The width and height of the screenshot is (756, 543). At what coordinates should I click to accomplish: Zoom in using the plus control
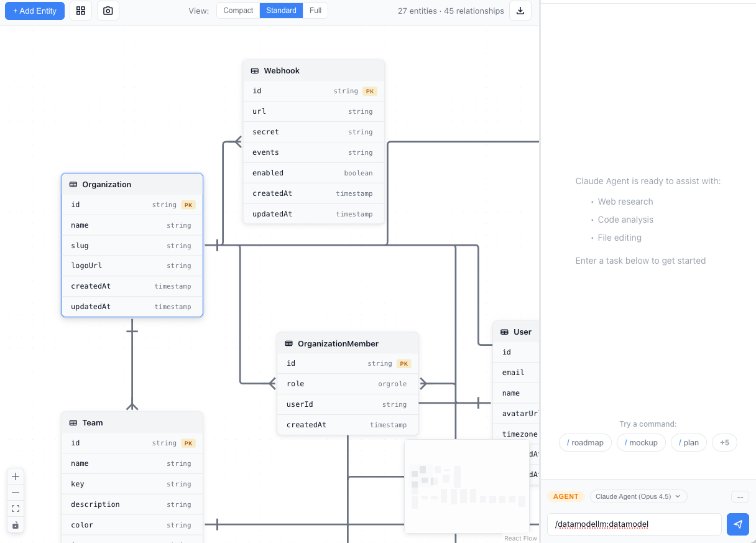[16, 476]
